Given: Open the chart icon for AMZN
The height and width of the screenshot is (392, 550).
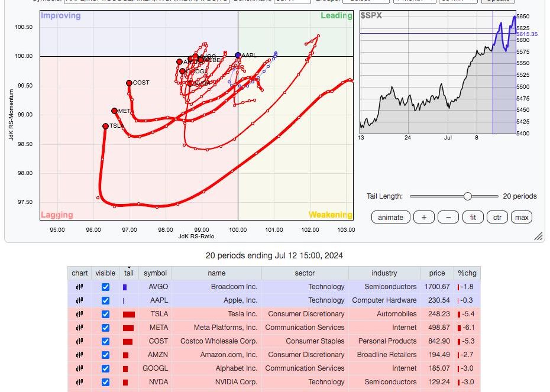Looking at the screenshot, I should (x=80, y=355).
